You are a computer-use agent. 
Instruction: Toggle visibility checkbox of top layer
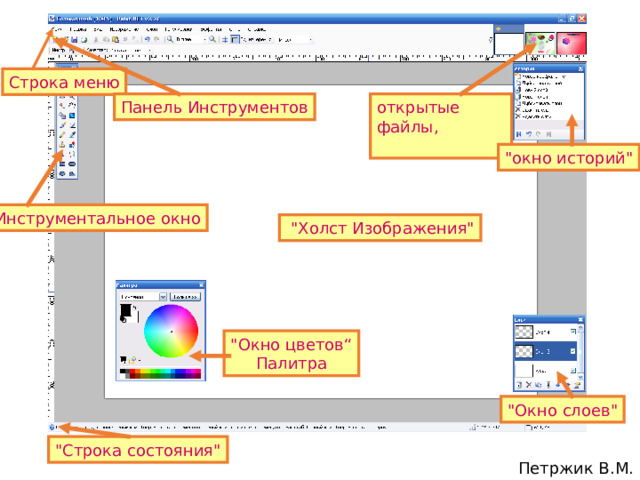coord(573,332)
